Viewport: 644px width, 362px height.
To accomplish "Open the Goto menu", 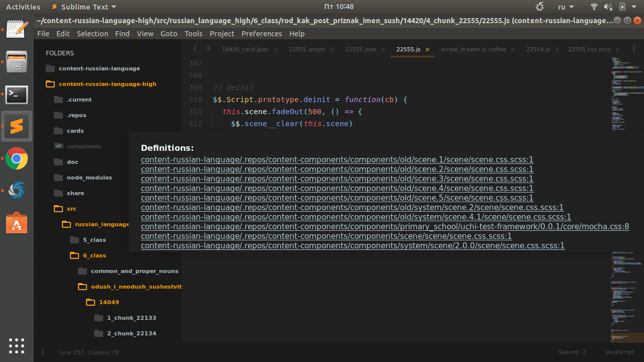I will click(x=169, y=34).
